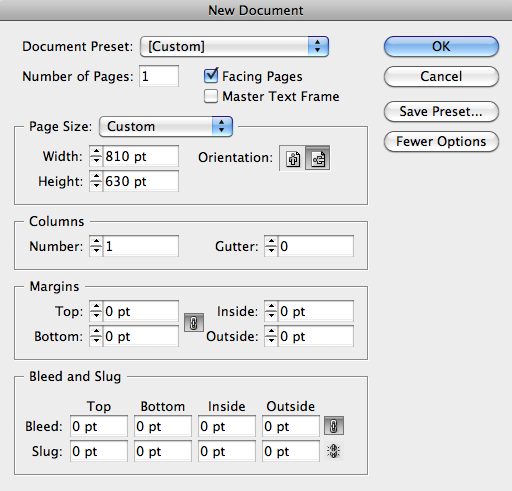Click the Cancel button
Viewport: 512px width, 491px height.
tap(441, 76)
